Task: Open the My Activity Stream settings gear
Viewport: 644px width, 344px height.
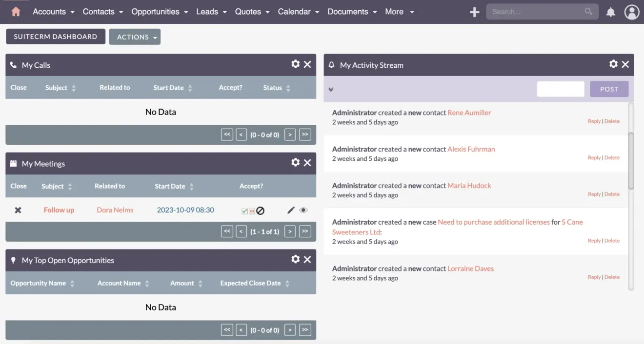Action: pos(613,64)
